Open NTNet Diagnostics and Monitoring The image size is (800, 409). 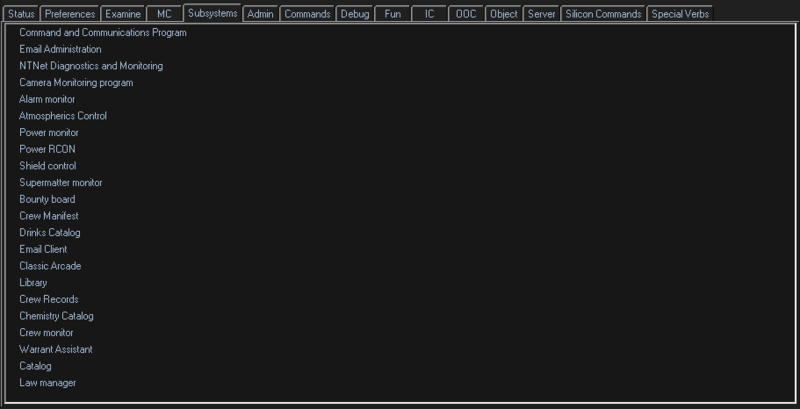(91, 66)
